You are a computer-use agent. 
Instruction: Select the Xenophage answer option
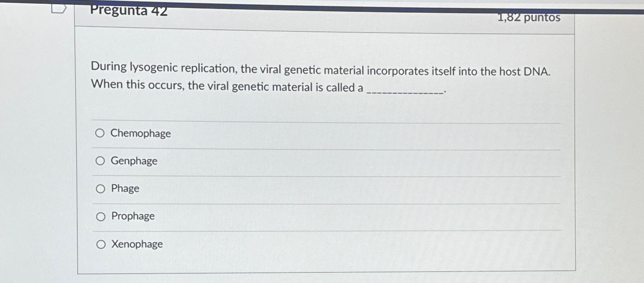(x=100, y=244)
